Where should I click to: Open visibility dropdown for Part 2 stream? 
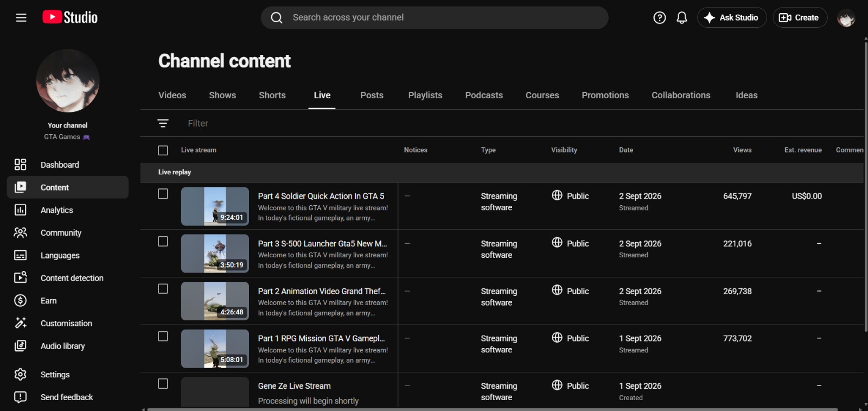[x=570, y=291]
